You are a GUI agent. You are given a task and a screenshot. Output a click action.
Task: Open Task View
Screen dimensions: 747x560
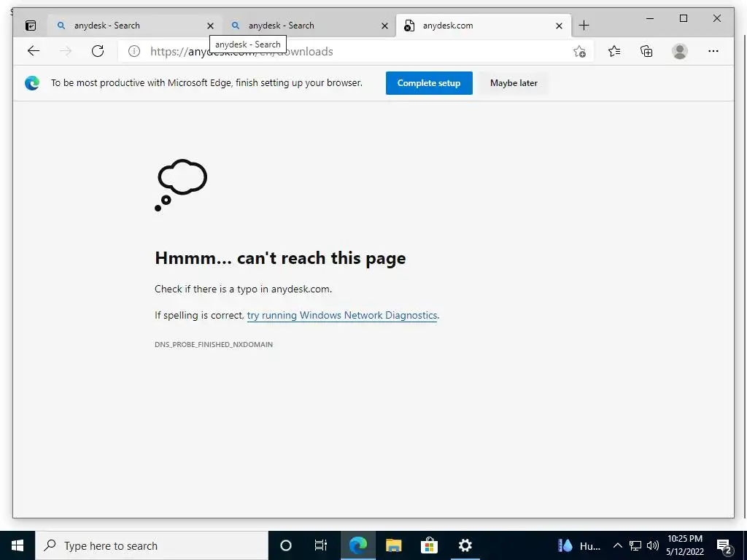[x=321, y=545]
